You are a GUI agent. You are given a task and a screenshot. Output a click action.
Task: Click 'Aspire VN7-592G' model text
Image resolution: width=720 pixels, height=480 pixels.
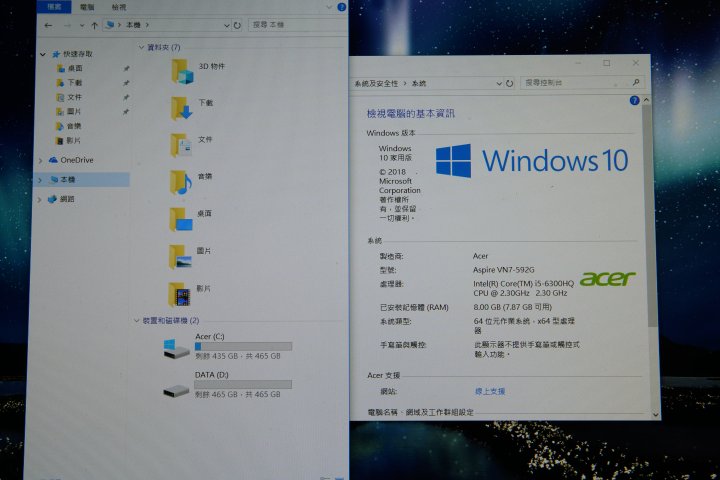point(503,270)
